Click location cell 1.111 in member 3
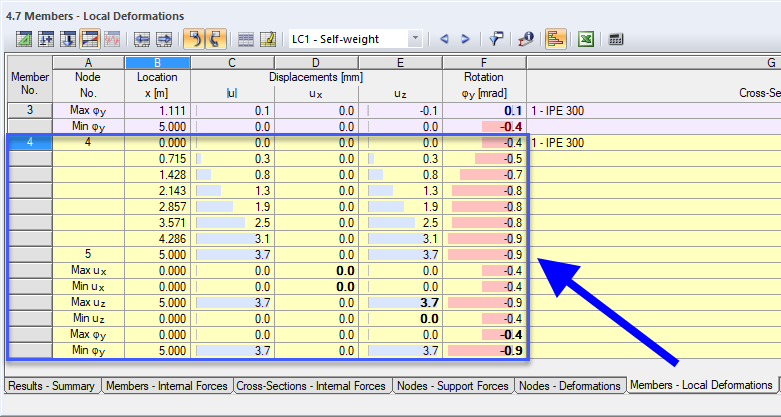Screen dimensions: 781x417 pos(157,111)
